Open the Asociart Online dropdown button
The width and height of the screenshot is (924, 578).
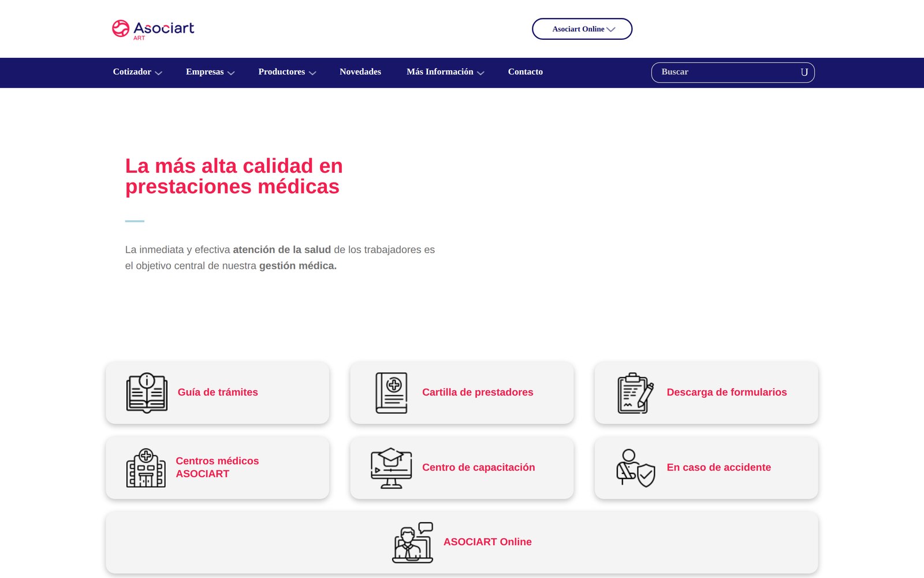tap(582, 29)
